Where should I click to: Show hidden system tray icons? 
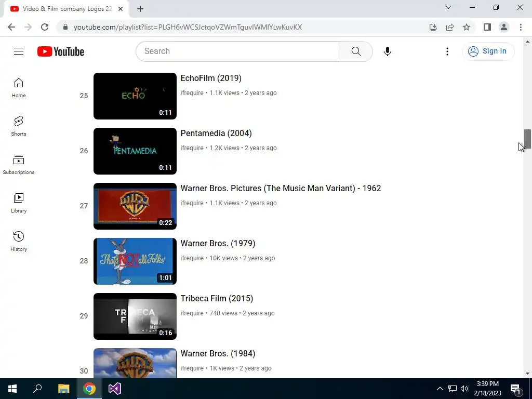(x=440, y=389)
